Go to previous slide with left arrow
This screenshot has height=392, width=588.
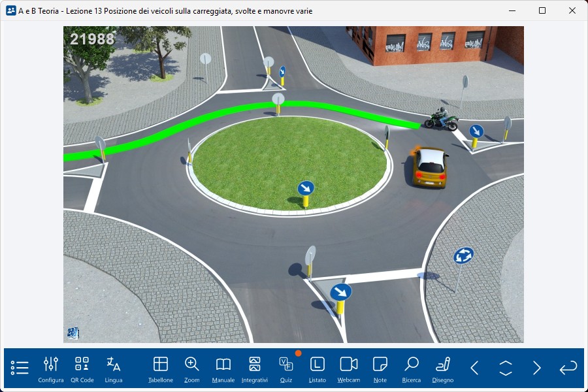(x=474, y=368)
